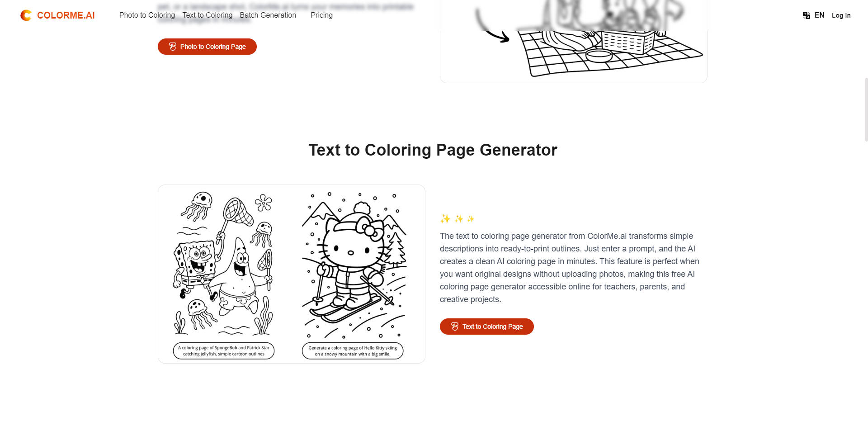Click the SpongeBob prompt caption label
The height and width of the screenshot is (426, 868).
pos(224,351)
